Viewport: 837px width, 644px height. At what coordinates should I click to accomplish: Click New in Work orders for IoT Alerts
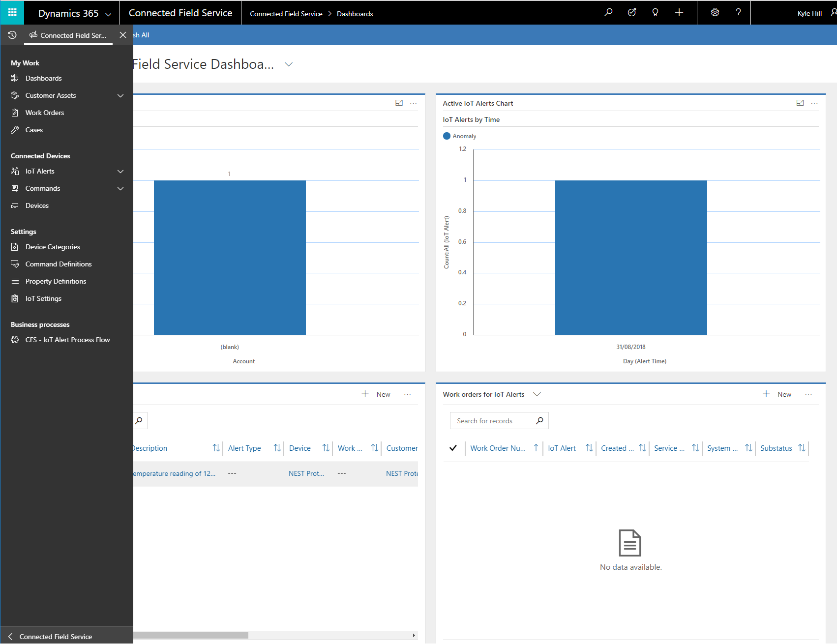click(x=777, y=394)
